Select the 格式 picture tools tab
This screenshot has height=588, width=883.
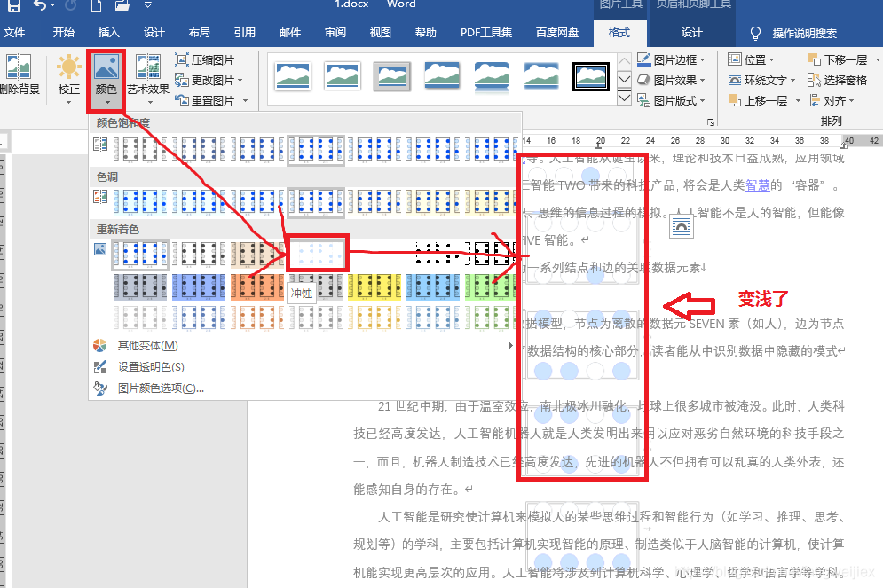619,33
